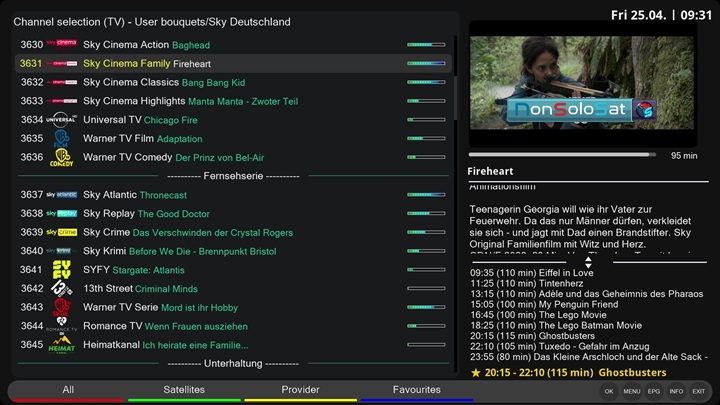The width and height of the screenshot is (720, 405).
Task: Click the Sky Cinema Classics channel logo
Action: tap(62, 82)
